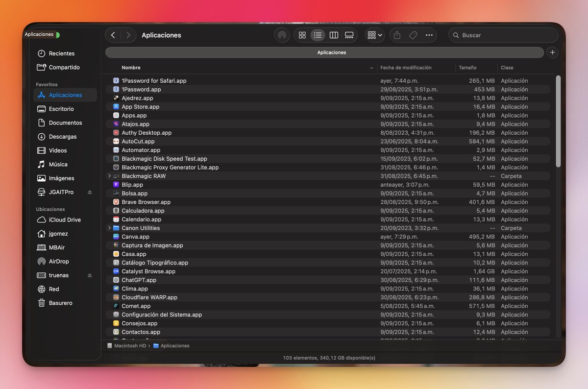Open AirDrop in the sidebar
588x389 pixels.
pyautogui.click(x=59, y=262)
